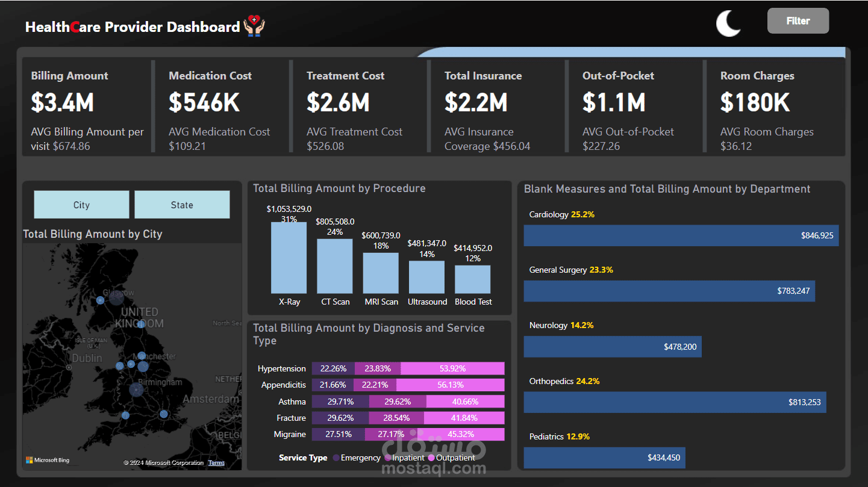Click AVG Room Charges $36.12 text
Image resolution: width=868 pixels, height=487 pixels.
(x=767, y=139)
